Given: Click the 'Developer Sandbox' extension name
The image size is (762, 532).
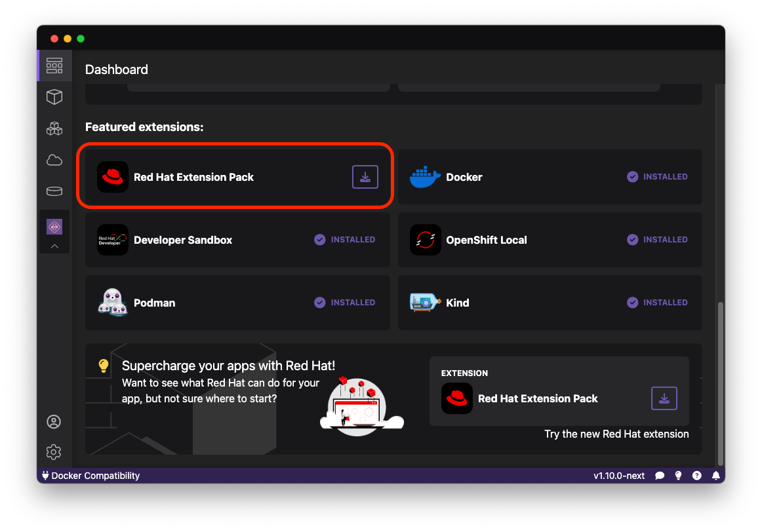Looking at the screenshot, I should [183, 240].
